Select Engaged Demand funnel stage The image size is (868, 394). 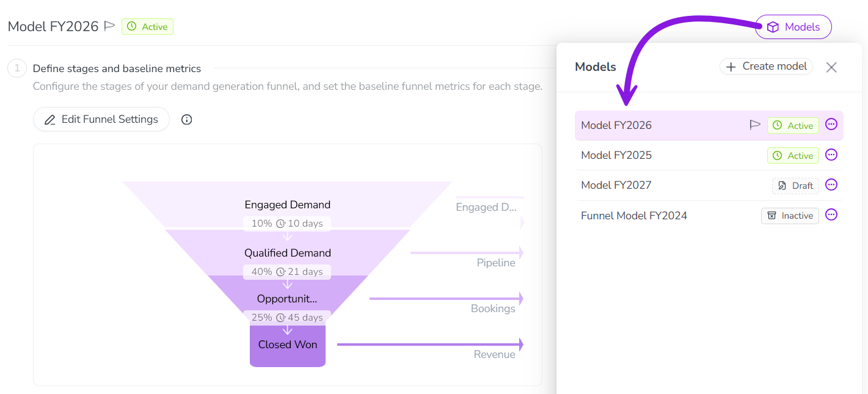tap(288, 205)
